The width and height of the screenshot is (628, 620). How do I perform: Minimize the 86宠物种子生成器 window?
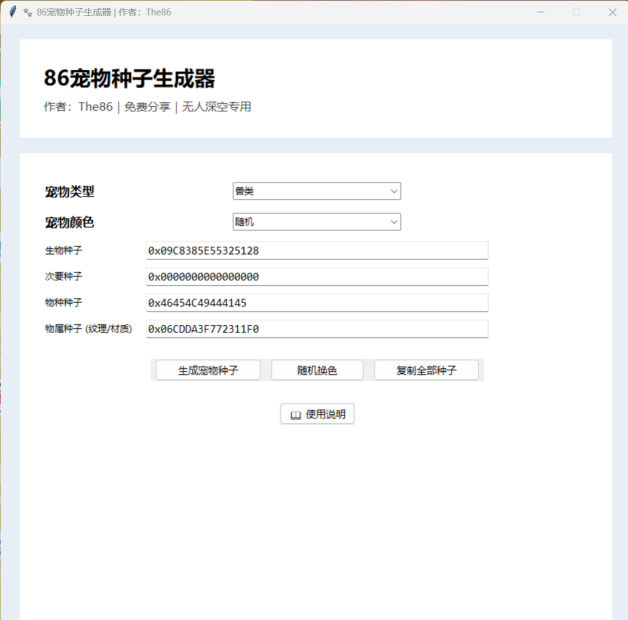click(540, 12)
